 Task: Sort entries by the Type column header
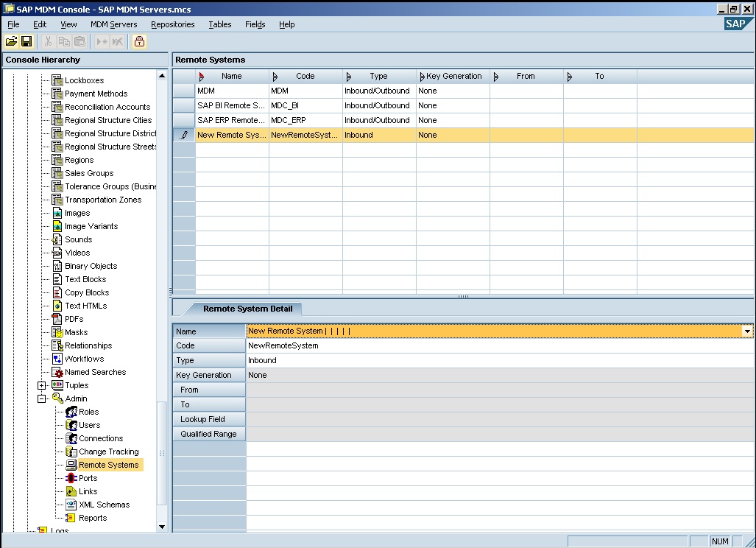click(x=378, y=76)
